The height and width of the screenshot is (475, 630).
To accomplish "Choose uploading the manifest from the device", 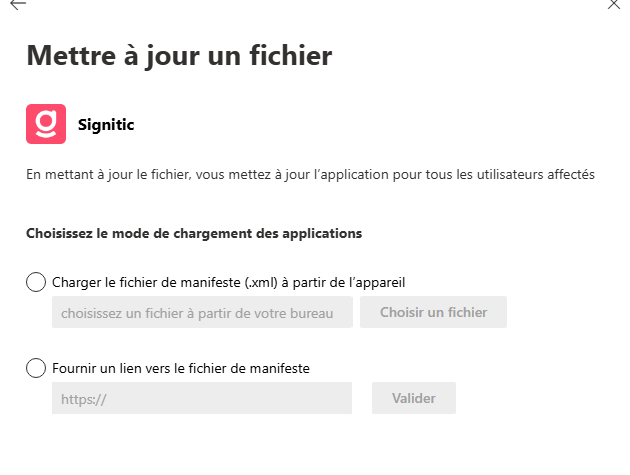I will coord(36,282).
